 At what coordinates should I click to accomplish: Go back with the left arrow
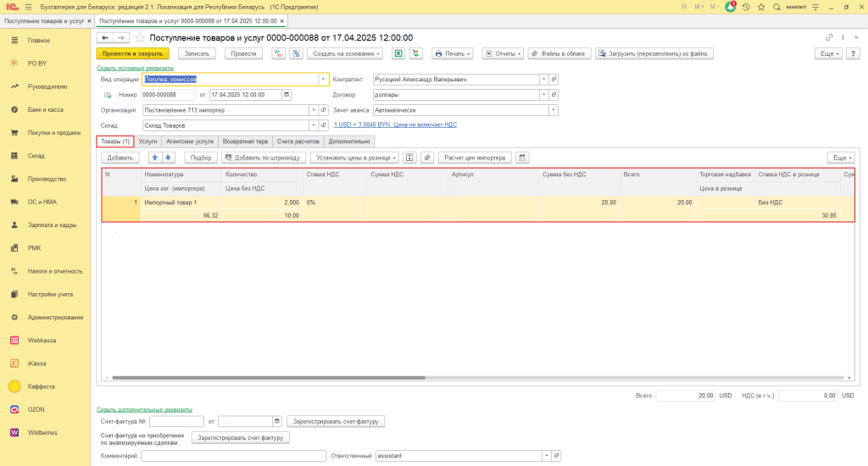click(x=104, y=37)
